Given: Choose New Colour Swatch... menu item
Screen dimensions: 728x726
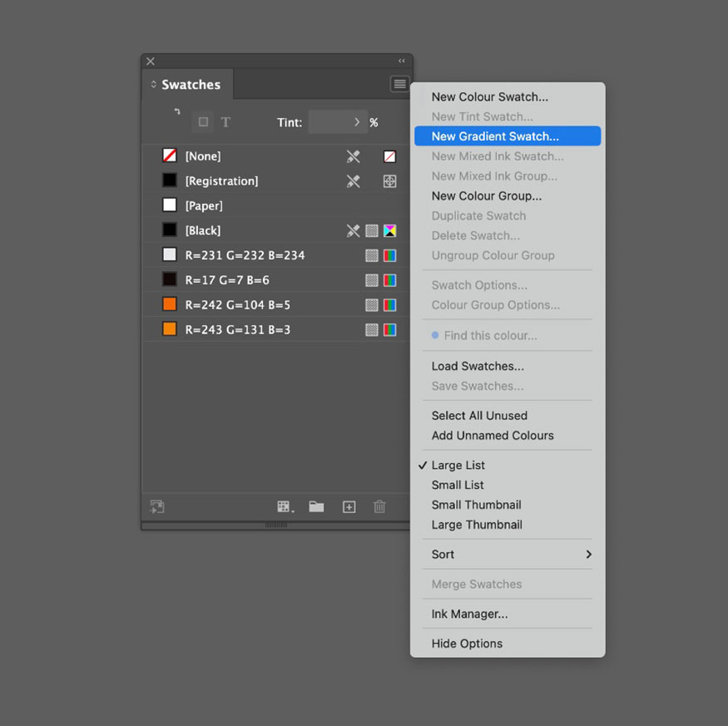Looking at the screenshot, I should [x=508, y=96].
